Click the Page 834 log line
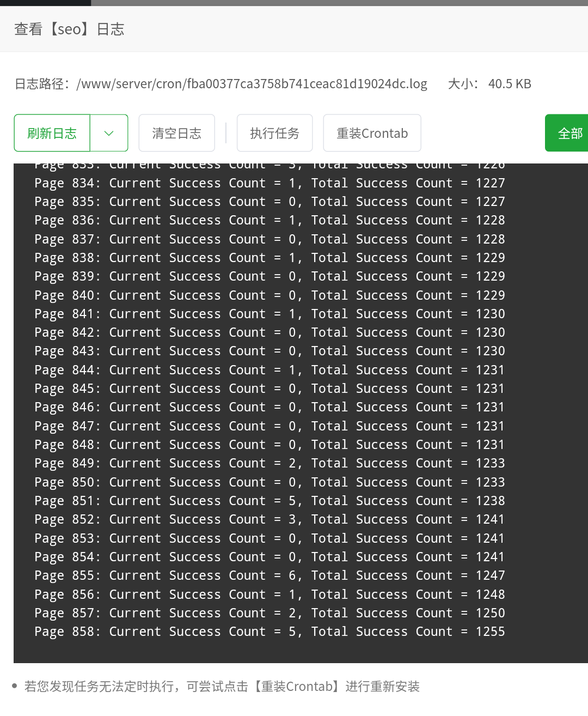 click(x=269, y=184)
